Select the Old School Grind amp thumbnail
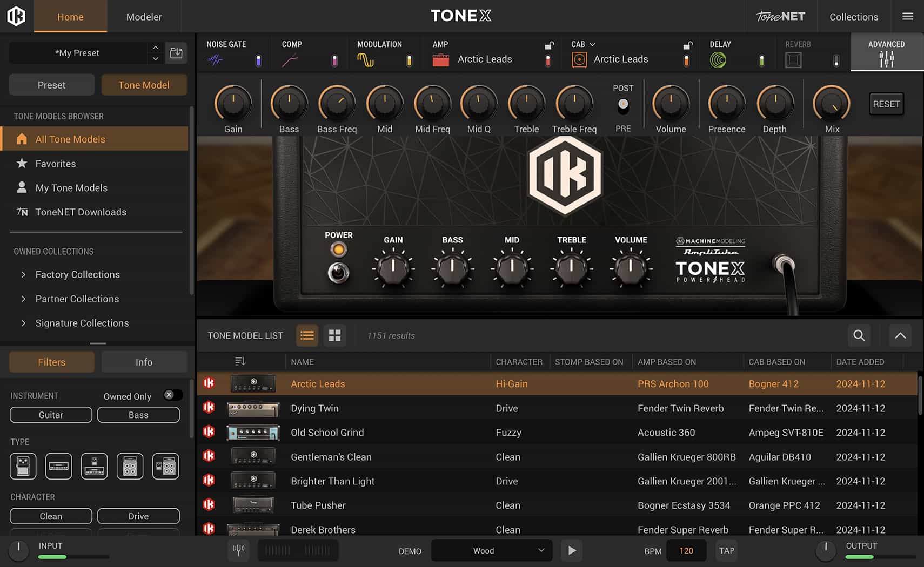924x567 pixels. pyautogui.click(x=253, y=433)
